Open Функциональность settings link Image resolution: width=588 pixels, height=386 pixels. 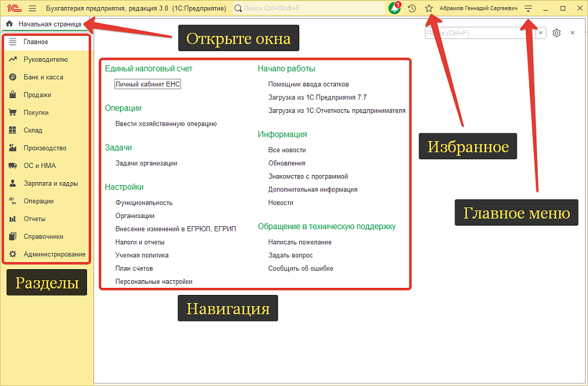tap(144, 202)
